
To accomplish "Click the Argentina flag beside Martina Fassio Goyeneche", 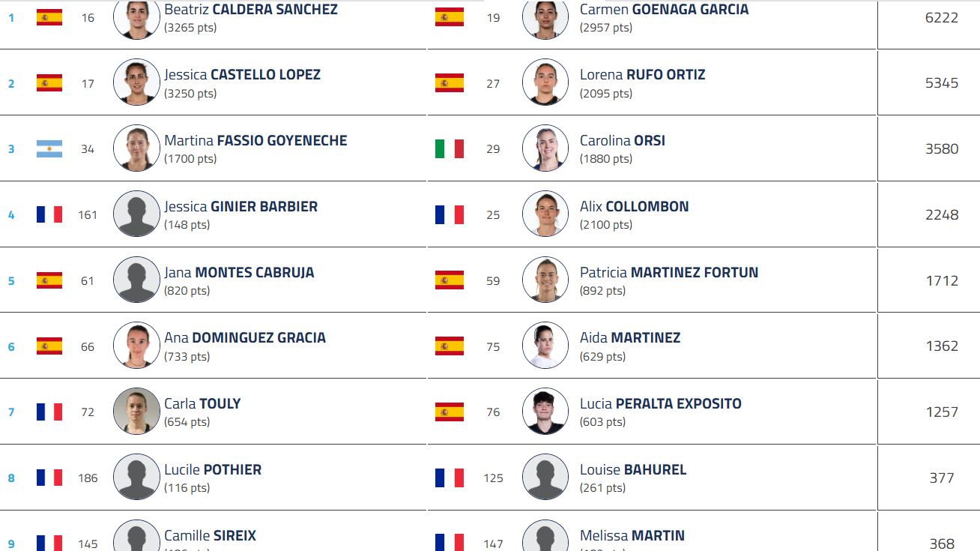I will pos(49,148).
